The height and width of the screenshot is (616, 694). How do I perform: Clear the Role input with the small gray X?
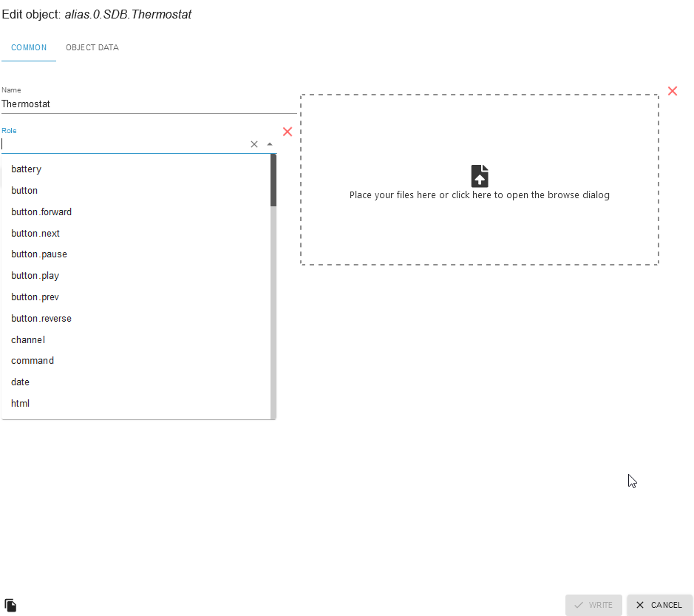point(254,144)
